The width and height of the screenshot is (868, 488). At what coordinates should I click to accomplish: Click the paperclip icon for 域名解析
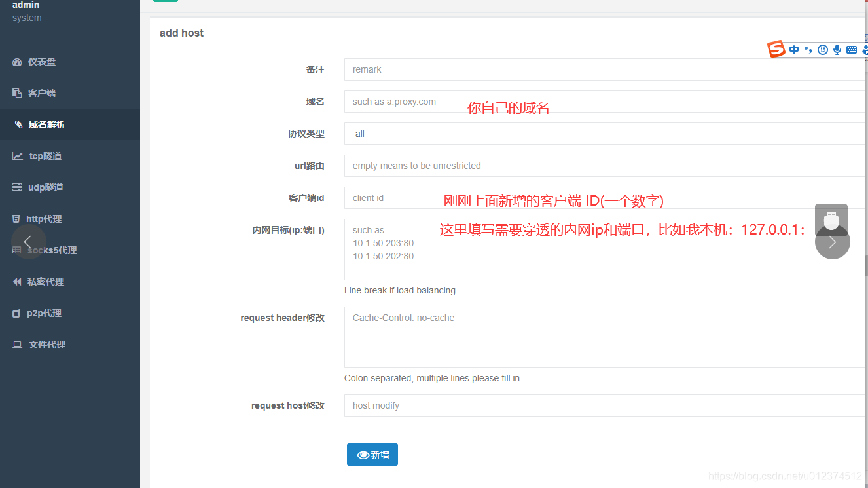(x=18, y=124)
